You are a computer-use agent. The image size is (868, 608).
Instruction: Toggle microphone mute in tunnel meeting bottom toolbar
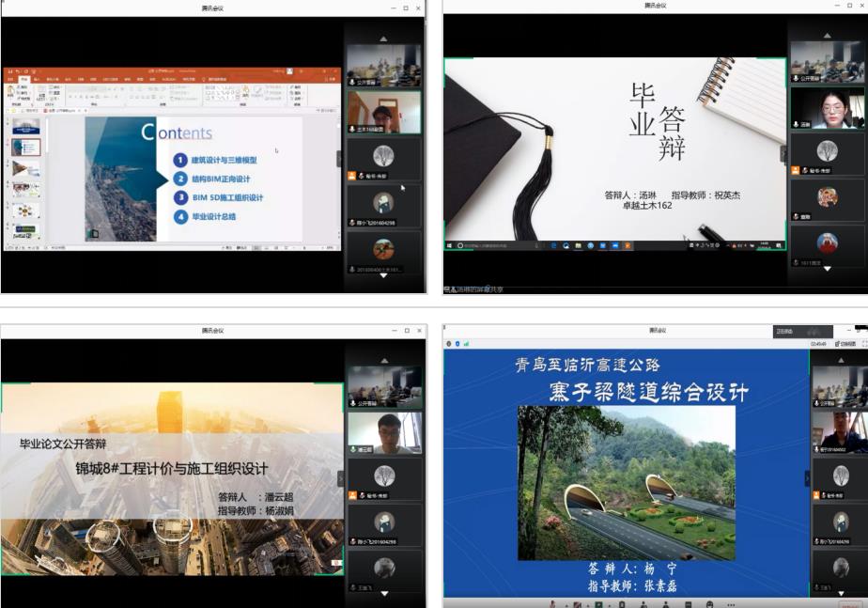click(x=552, y=603)
